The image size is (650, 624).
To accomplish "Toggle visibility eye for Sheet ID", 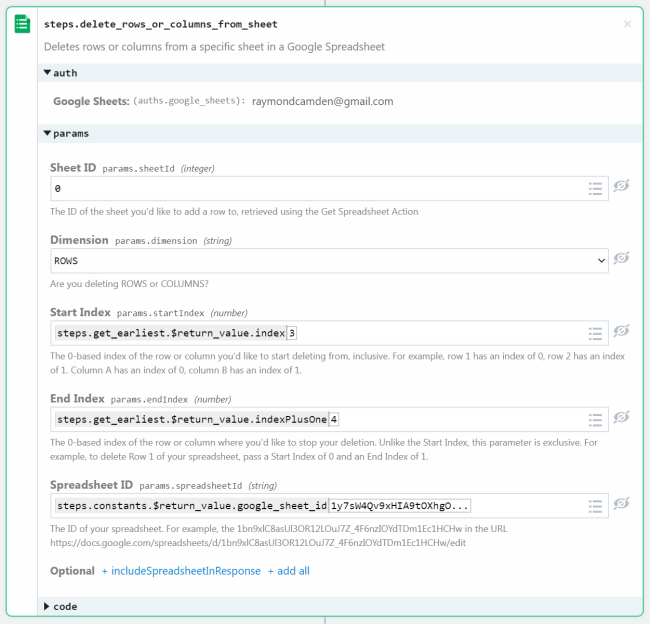I will coord(621,187).
